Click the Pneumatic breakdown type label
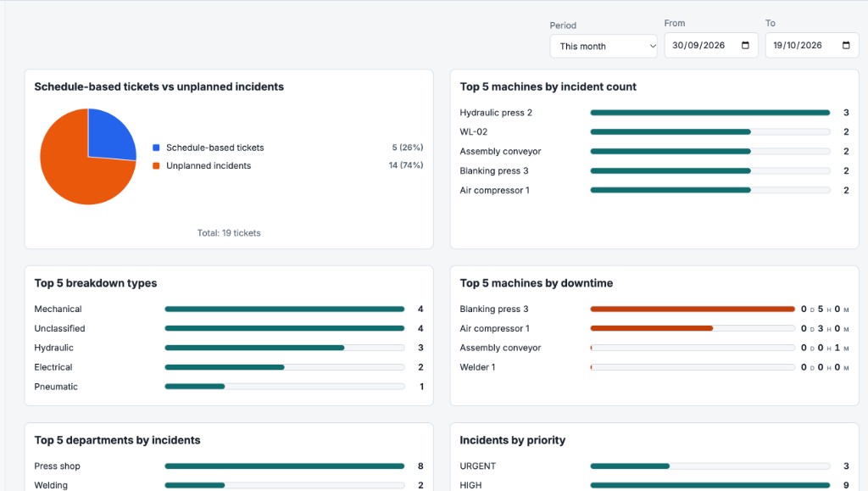The height and width of the screenshot is (491, 868). pos(56,387)
